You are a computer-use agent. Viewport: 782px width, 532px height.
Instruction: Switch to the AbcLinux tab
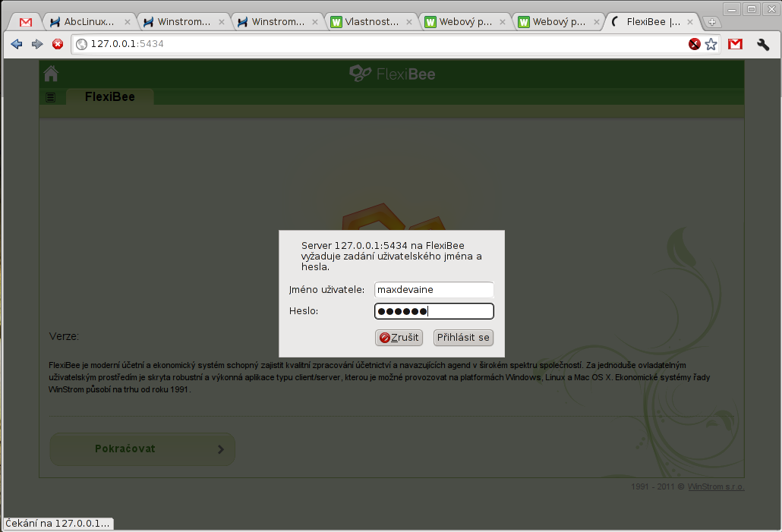(x=89, y=22)
